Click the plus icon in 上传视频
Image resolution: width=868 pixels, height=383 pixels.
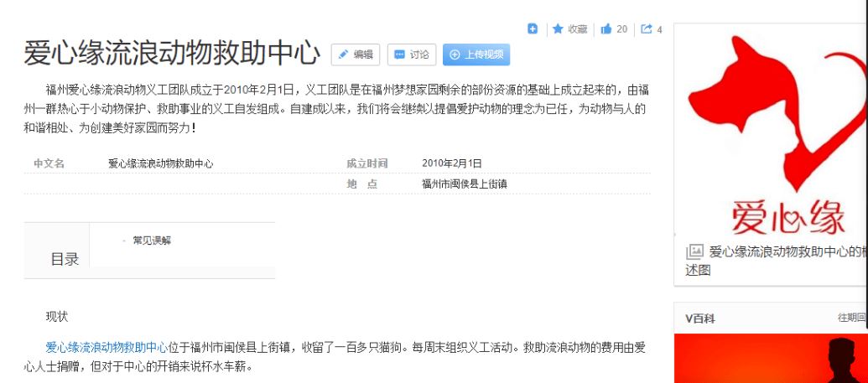[x=455, y=54]
